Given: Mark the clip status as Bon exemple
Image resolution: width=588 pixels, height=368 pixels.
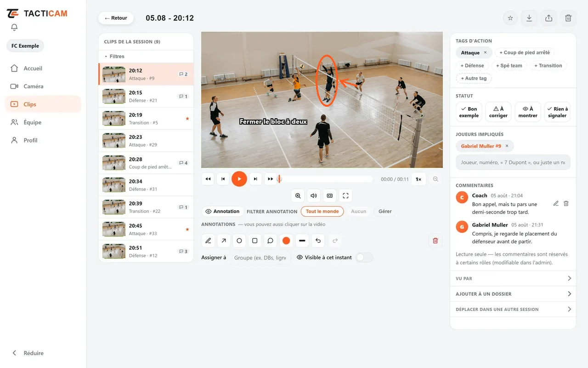Looking at the screenshot, I should click(469, 112).
